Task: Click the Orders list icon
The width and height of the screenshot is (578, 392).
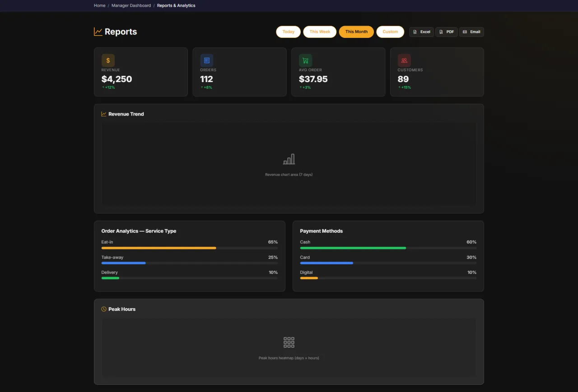Action: [207, 60]
